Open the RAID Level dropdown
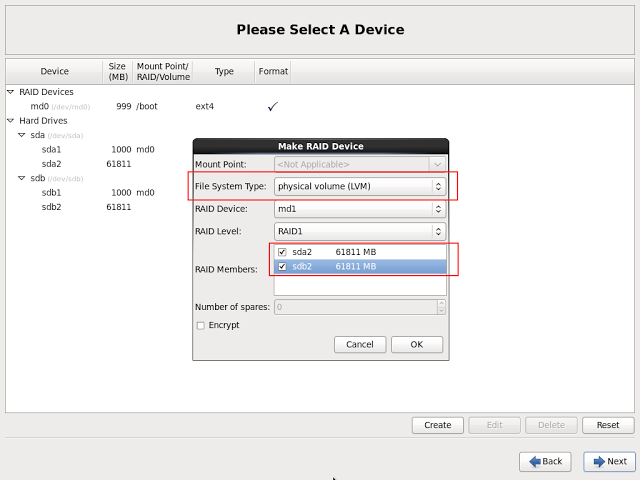Image resolution: width=640 pixels, height=480 pixels. pyautogui.click(x=360, y=232)
